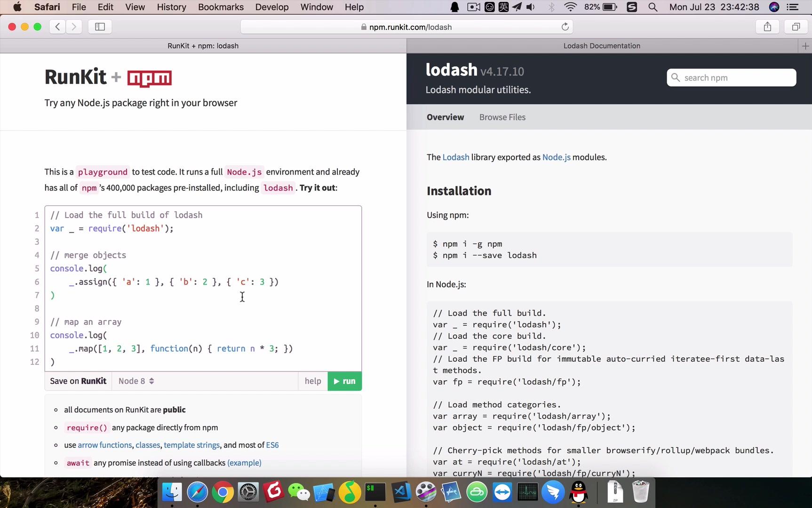Screen dimensions: 812x508
Task: Open the Apple menu
Action: (17, 7)
